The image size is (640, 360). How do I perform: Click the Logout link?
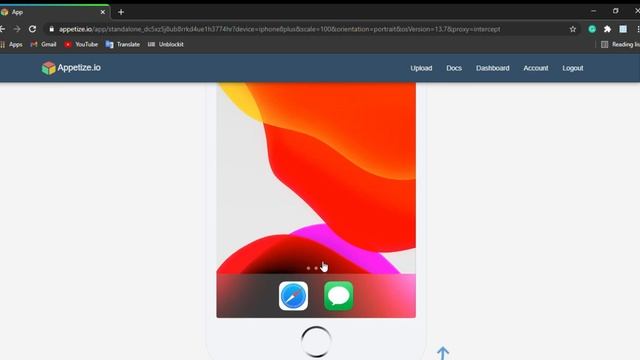[x=573, y=68]
